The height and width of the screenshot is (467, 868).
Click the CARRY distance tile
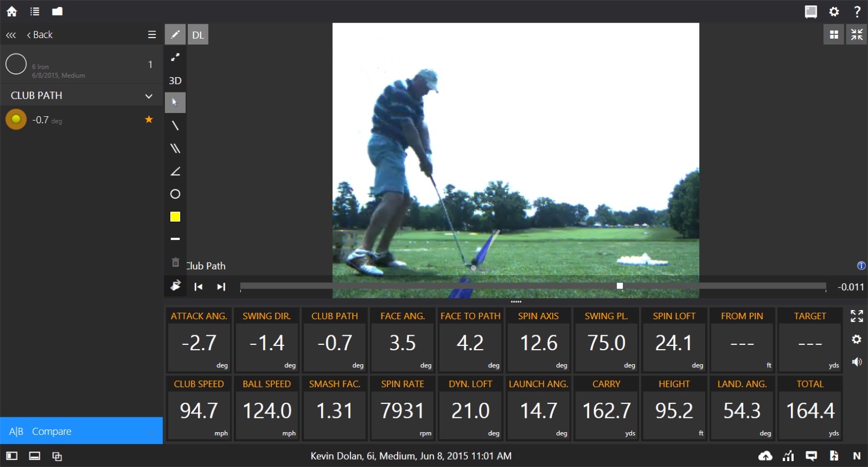[x=606, y=408]
